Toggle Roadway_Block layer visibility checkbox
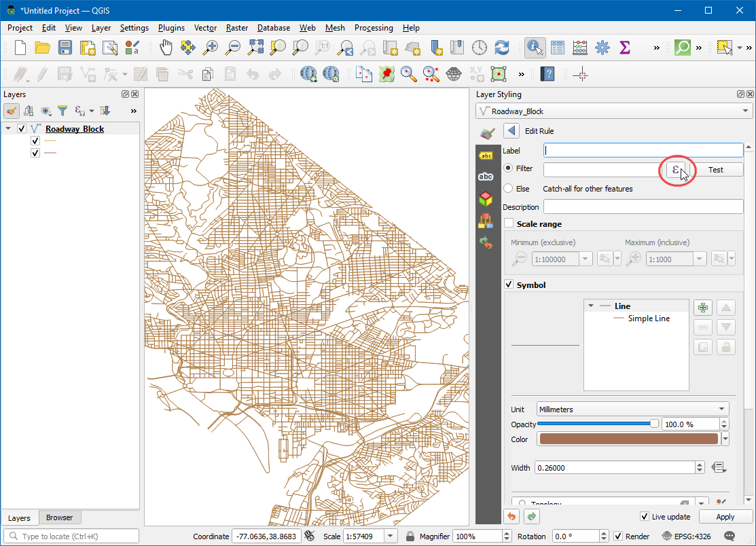The image size is (756, 546). point(22,129)
